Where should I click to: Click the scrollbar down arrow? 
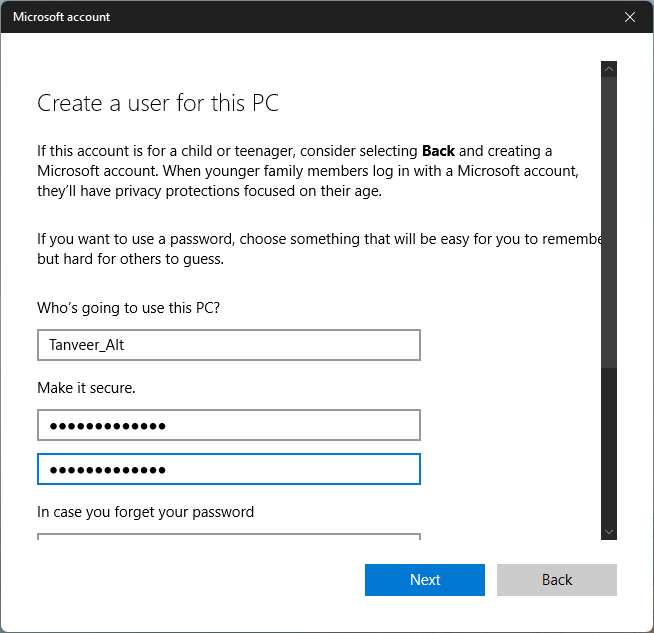(x=609, y=532)
